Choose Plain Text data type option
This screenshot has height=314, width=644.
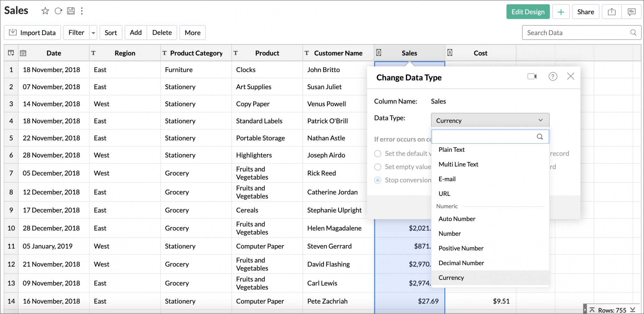(x=451, y=150)
